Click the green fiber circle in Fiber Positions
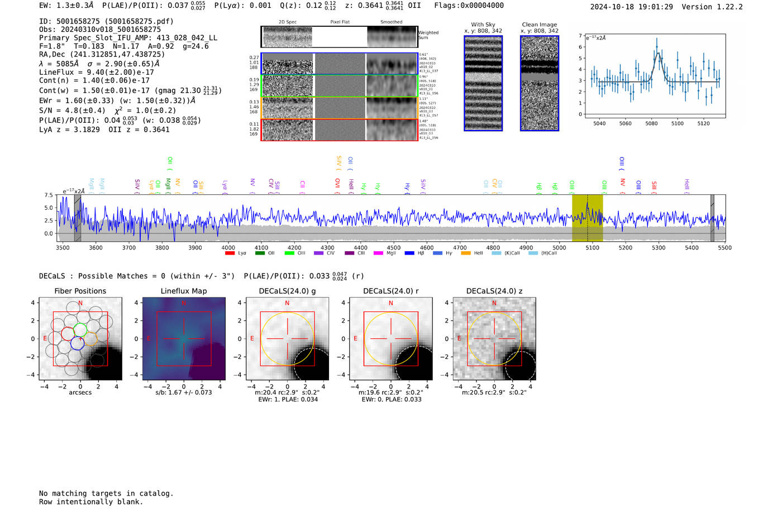This screenshot has height=532, width=782. point(80,329)
